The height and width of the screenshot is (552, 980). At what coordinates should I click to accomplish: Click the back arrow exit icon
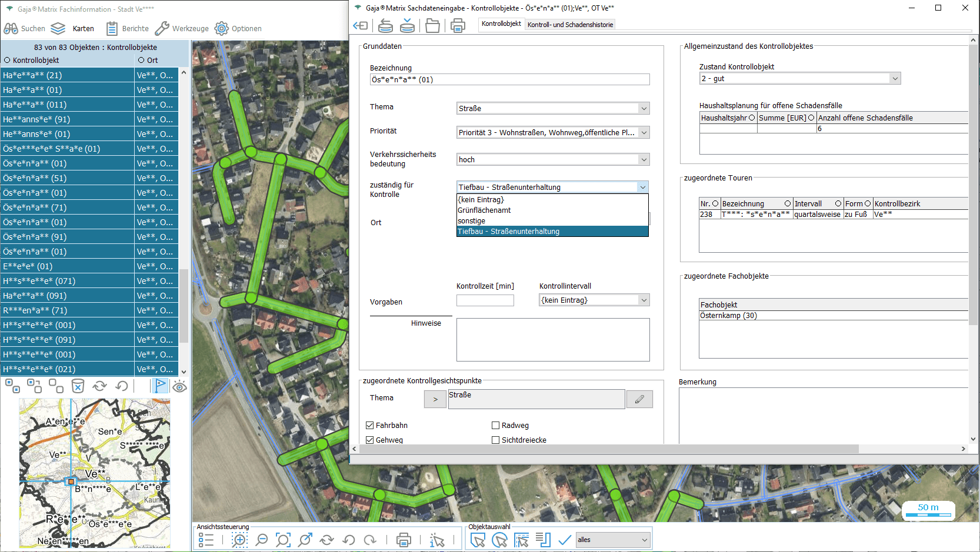(x=360, y=26)
